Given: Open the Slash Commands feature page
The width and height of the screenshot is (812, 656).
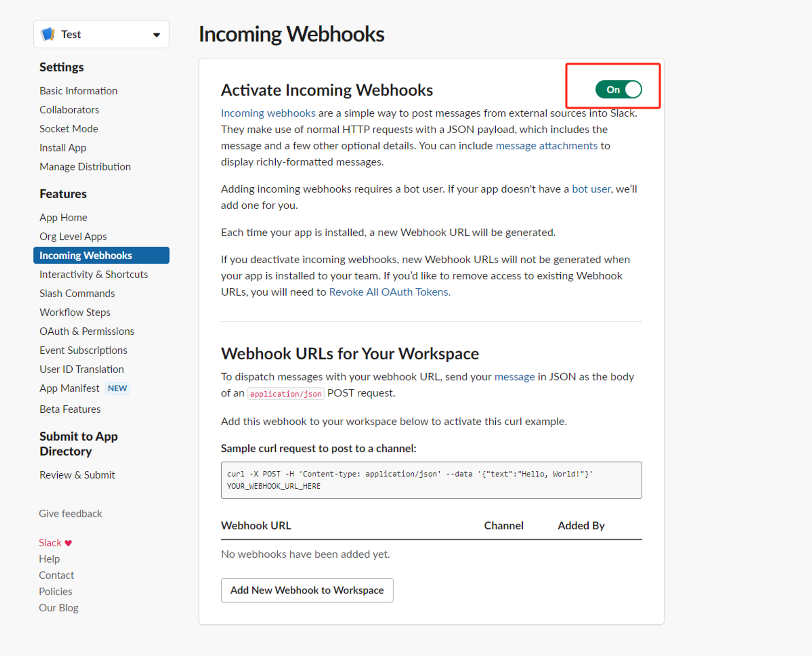Looking at the screenshot, I should (77, 293).
